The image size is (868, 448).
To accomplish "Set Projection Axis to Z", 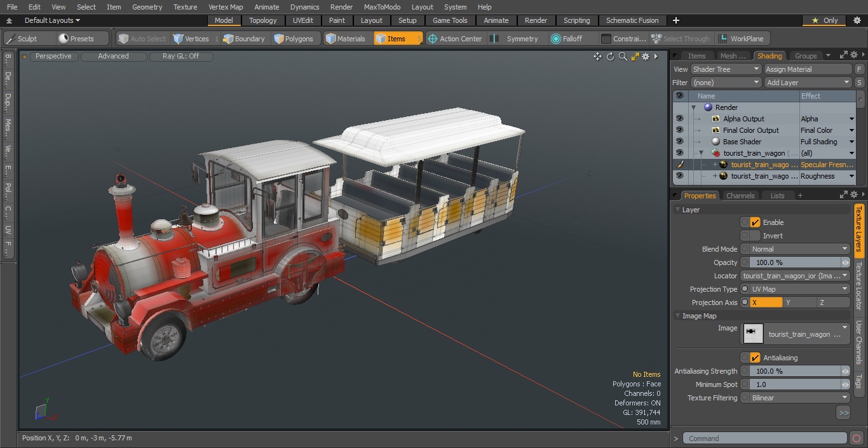I will coord(833,302).
